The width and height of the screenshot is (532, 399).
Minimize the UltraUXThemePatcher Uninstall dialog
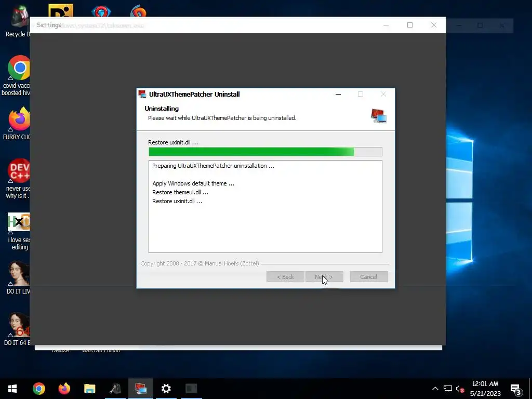pyautogui.click(x=338, y=95)
